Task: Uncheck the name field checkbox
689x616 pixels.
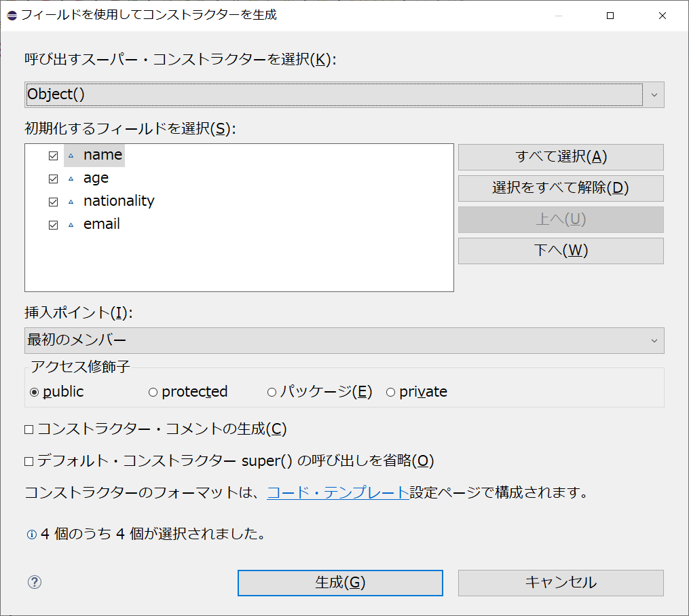Action: click(53, 155)
